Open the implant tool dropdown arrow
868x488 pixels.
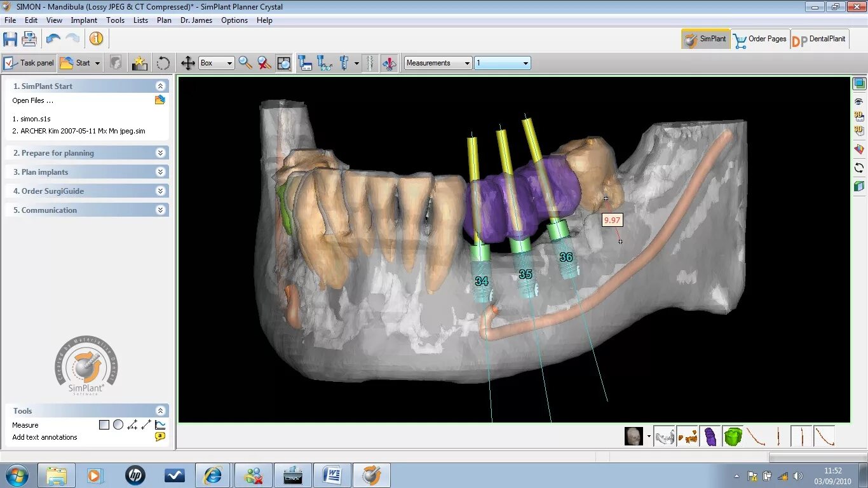point(356,63)
